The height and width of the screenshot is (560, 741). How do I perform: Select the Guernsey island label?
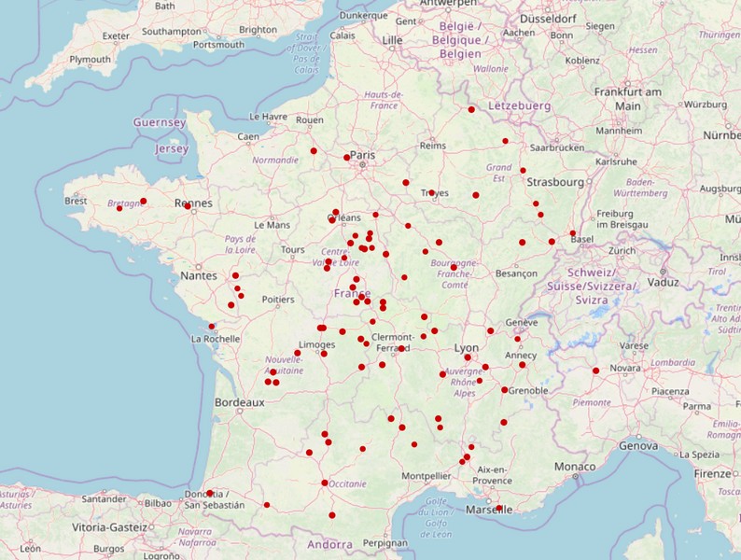click(x=160, y=122)
